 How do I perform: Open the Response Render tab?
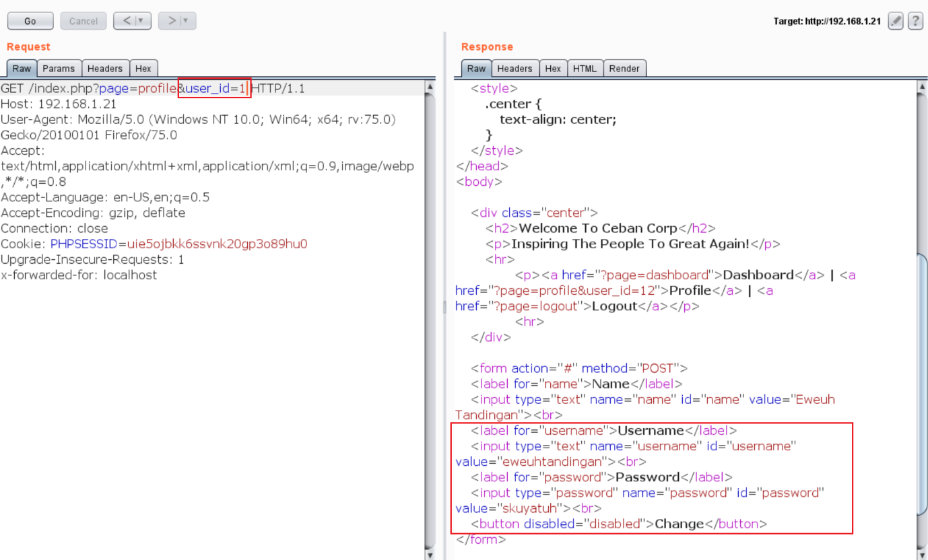(624, 69)
